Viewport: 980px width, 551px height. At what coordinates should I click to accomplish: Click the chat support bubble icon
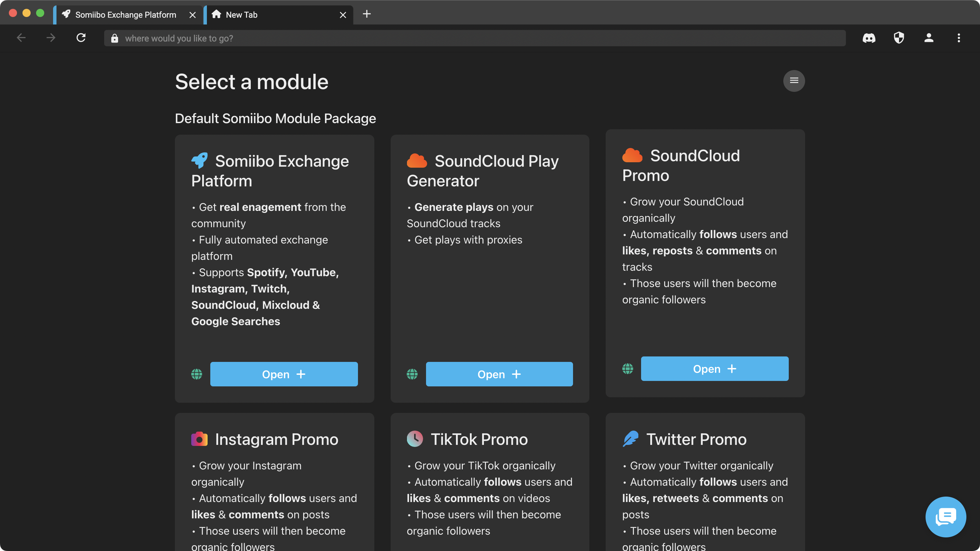pos(945,517)
